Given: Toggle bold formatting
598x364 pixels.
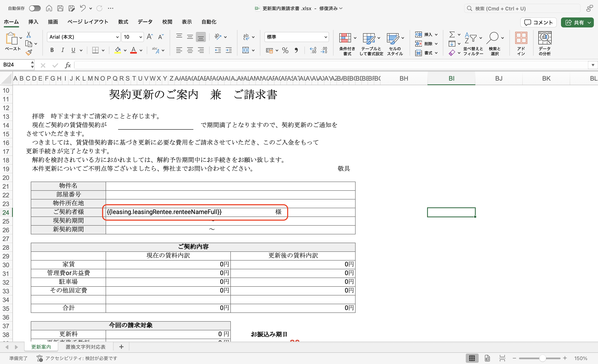Looking at the screenshot, I should 52,50.
